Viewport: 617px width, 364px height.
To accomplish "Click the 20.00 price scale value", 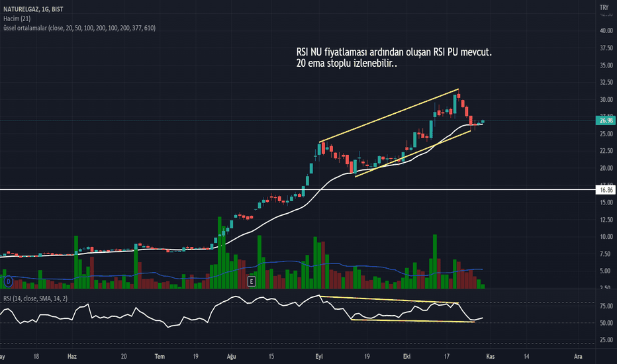I will (x=606, y=168).
